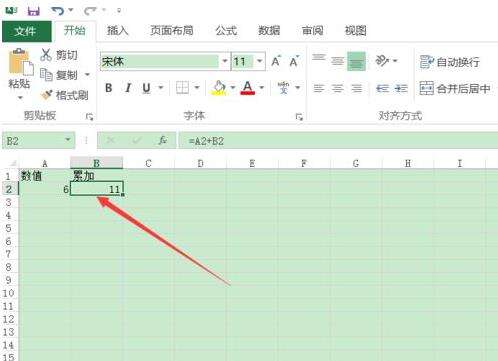Toggle the highlighted Bottom Align icon

click(356, 61)
